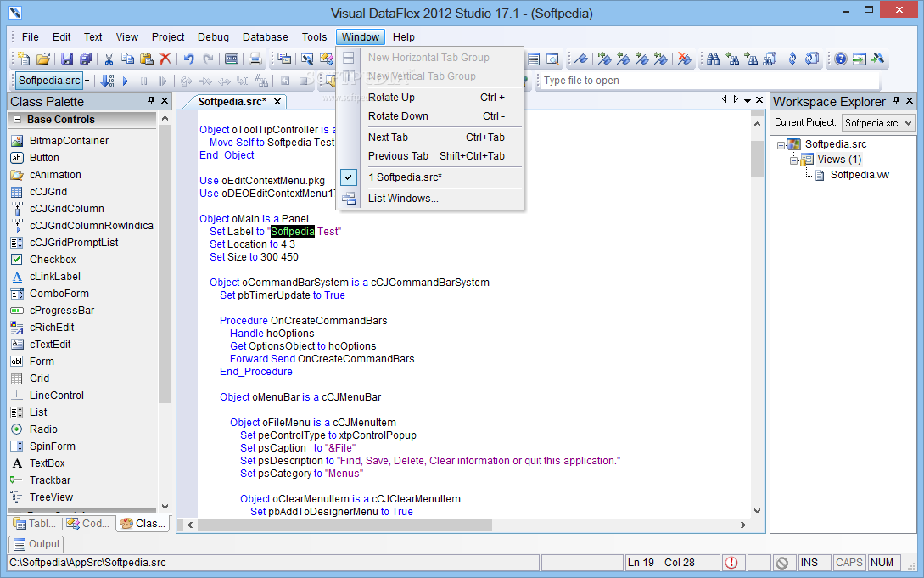
Task: Click the Pause debugging icon
Action: 143,81
